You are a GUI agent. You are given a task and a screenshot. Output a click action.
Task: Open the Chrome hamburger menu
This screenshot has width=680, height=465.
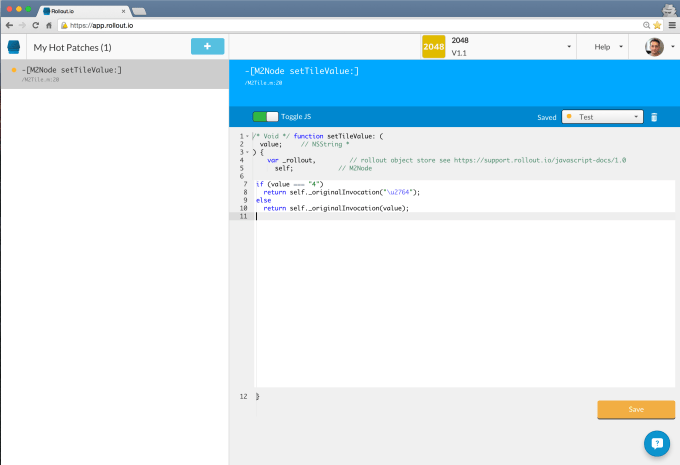[671, 24]
